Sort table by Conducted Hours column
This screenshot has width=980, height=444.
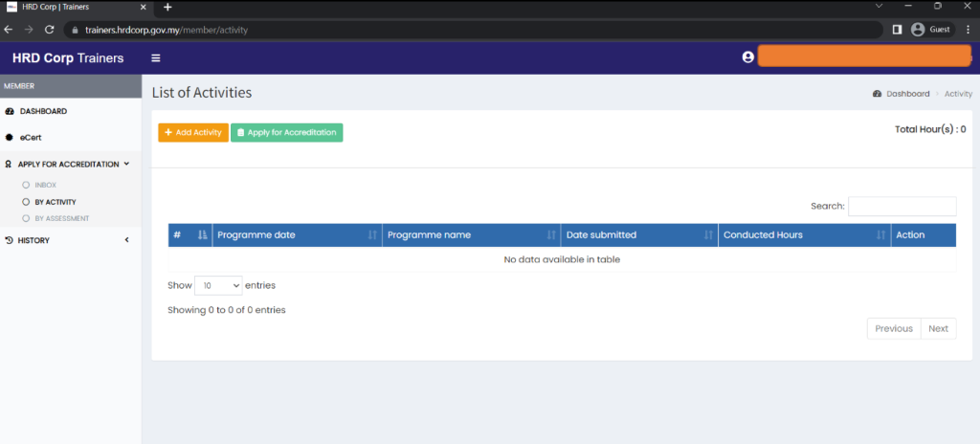tap(804, 235)
